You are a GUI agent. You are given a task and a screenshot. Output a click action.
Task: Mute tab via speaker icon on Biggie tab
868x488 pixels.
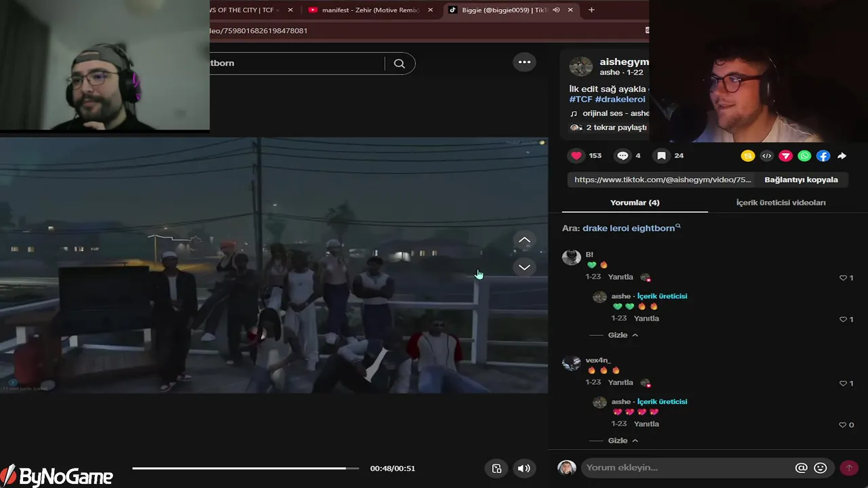[556, 10]
